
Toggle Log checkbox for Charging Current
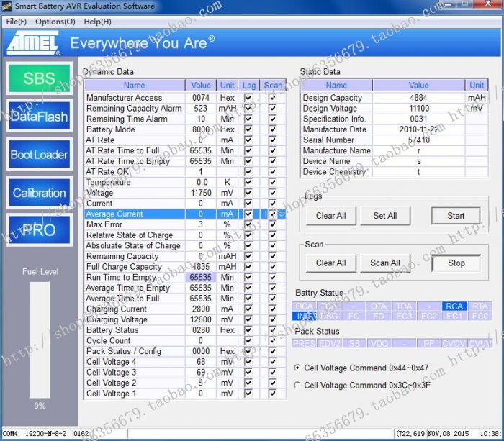pos(248,309)
